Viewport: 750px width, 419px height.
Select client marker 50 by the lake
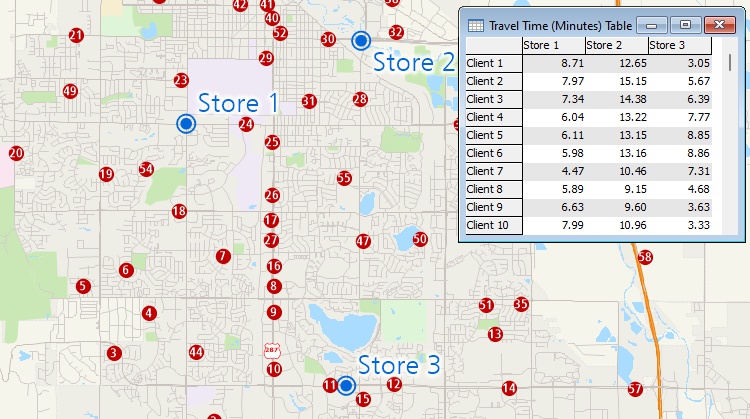click(x=420, y=239)
